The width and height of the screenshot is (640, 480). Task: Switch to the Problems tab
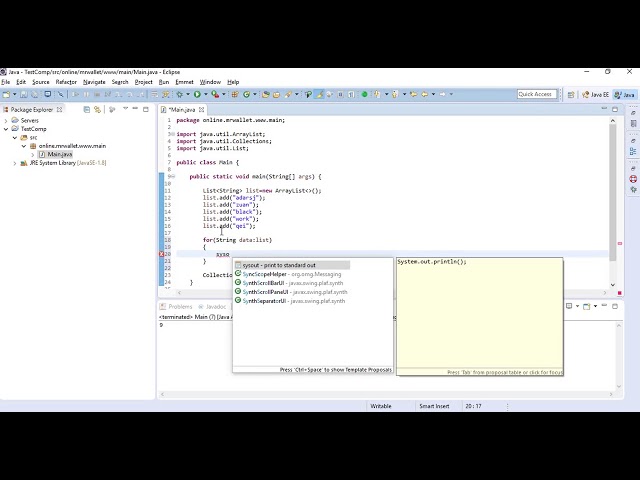176,307
